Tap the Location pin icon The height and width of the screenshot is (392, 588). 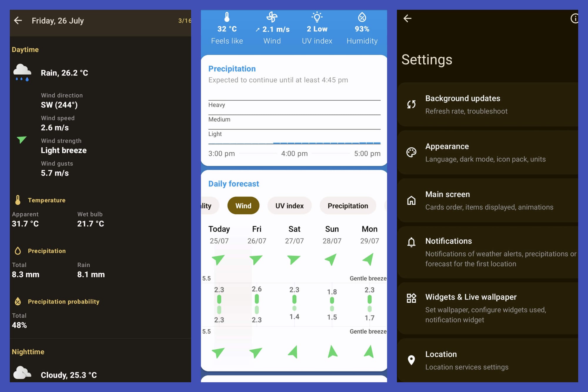click(x=411, y=359)
